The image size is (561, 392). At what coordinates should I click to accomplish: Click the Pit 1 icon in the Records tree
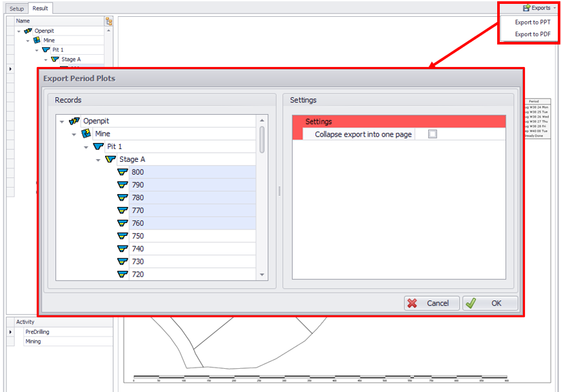98,146
